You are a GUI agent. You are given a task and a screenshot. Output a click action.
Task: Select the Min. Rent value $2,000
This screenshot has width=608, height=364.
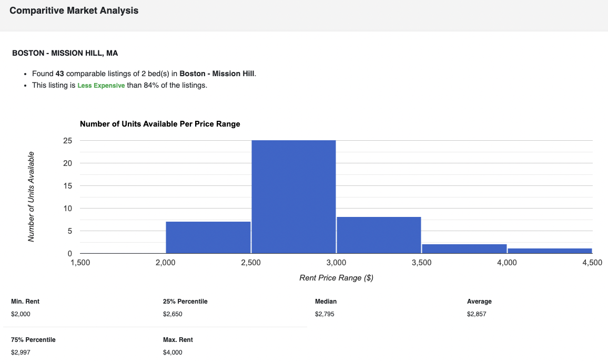coord(21,314)
